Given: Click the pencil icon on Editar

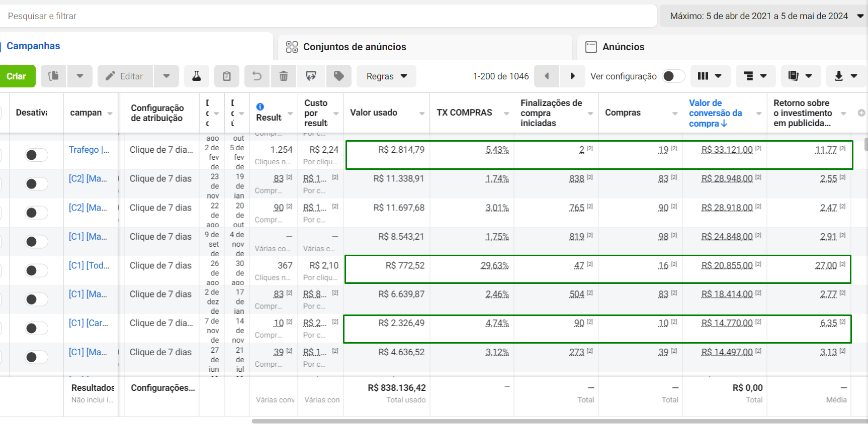Looking at the screenshot, I should pos(110,76).
